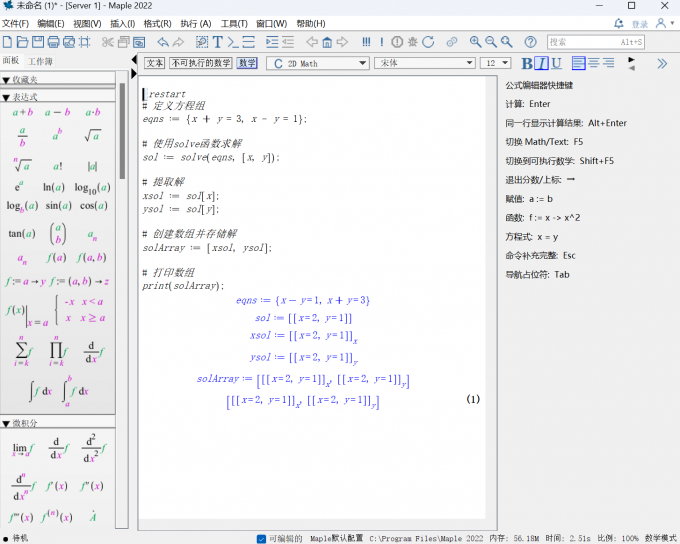The height and width of the screenshot is (544, 680).
Task: Click the new document icon
Action: pyautogui.click(x=8, y=41)
